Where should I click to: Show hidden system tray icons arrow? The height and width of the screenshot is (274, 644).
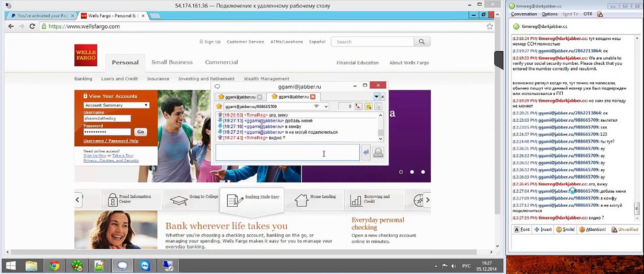point(436,266)
